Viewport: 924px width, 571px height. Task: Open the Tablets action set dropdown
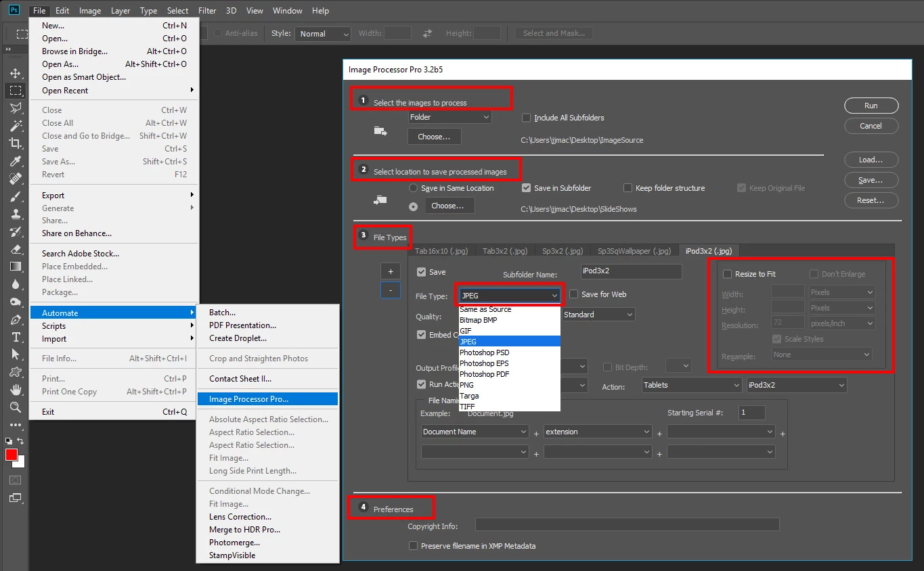(692, 385)
